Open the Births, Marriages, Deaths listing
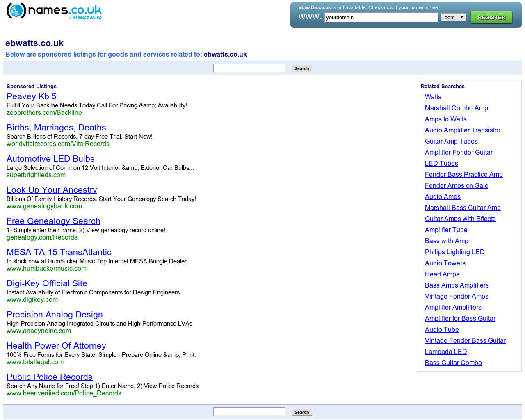Screen dimensions: 525x420 tap(56, 128)
